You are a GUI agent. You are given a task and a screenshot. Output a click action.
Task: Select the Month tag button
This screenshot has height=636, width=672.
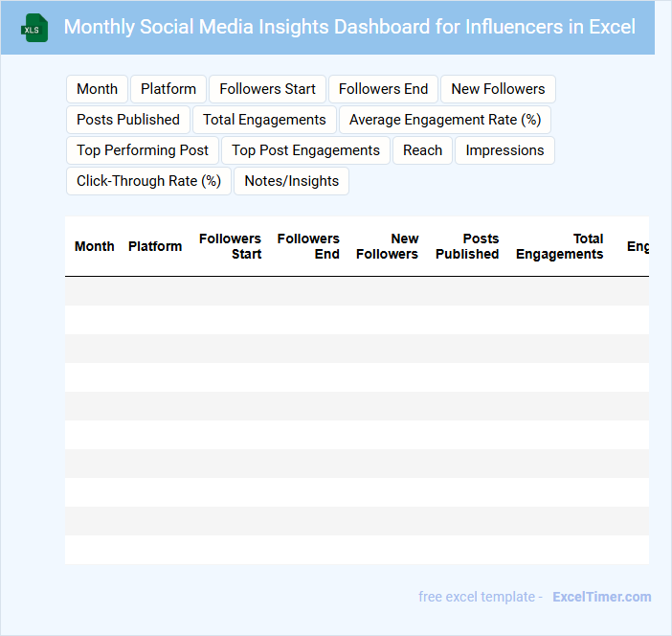point(97,89)
